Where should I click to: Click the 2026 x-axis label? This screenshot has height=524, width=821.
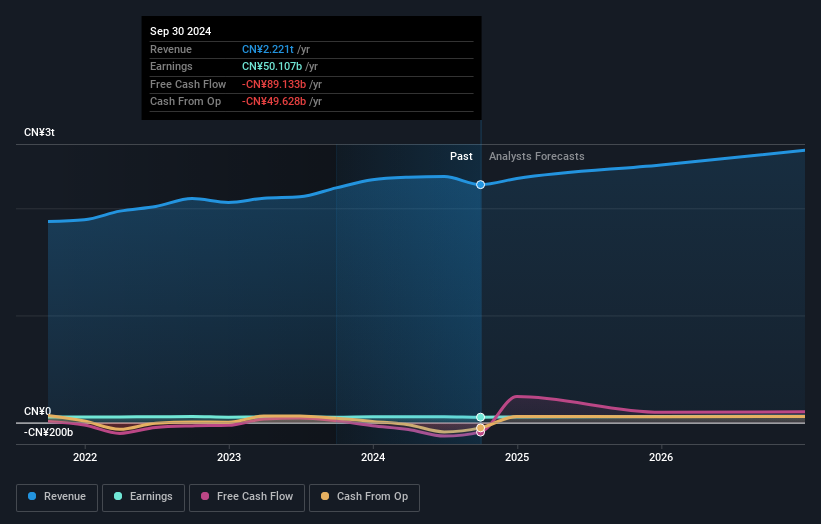(x=661, y=458)
